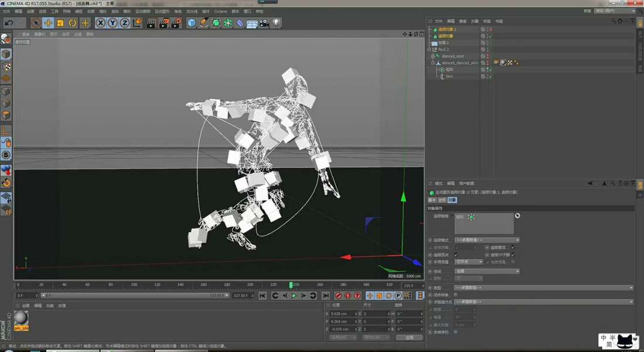Click the Object Manager home icon

point(620,21)
